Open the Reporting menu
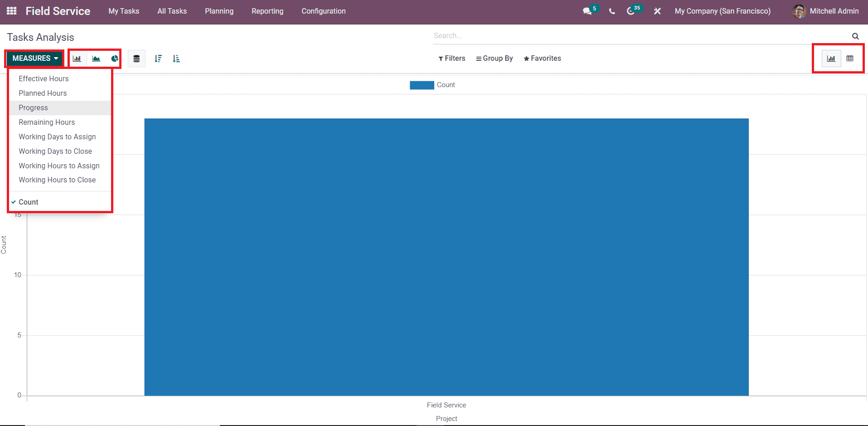Viewport: 868px width, 426px height. point(267,11)
